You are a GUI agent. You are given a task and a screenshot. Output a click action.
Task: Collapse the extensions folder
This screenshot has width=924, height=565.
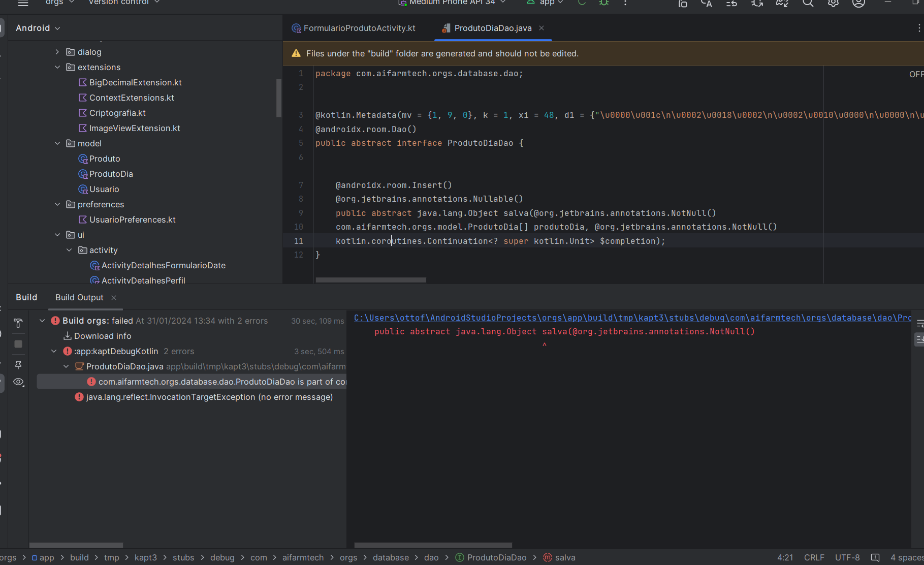click(x=57, y=67)
